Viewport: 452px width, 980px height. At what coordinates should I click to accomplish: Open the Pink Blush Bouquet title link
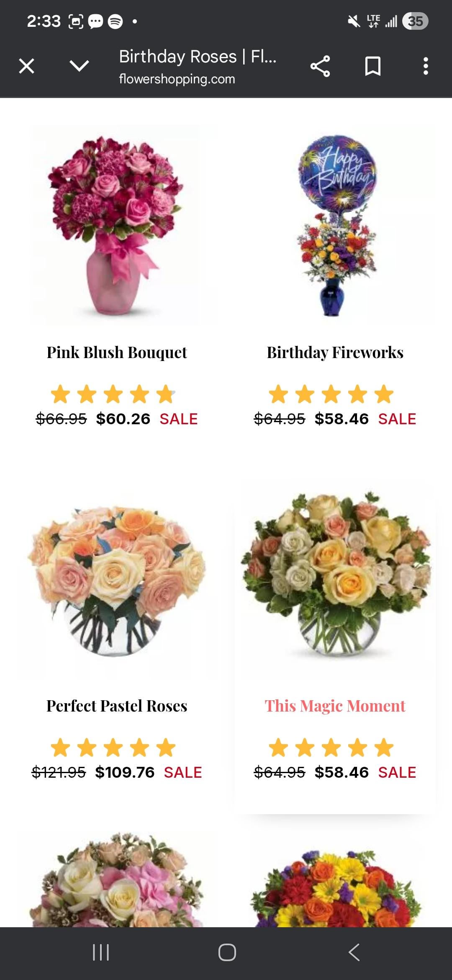[117, 353]
